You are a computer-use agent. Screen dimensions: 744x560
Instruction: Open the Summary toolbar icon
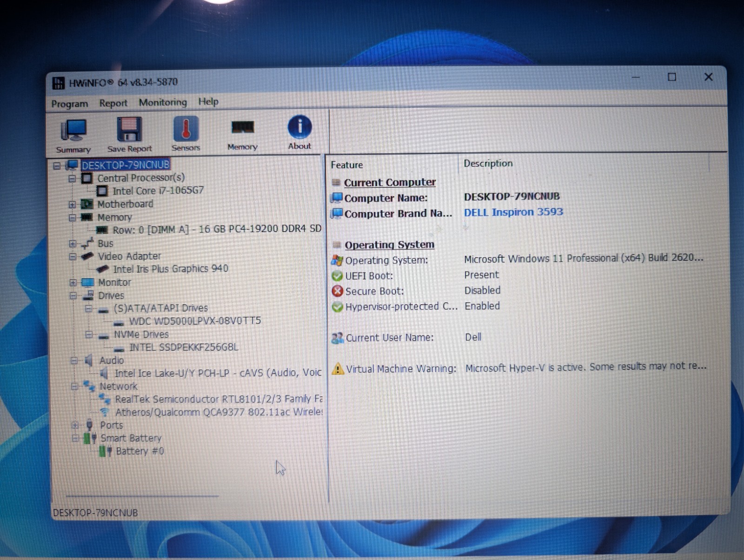(x=73, y=135)
